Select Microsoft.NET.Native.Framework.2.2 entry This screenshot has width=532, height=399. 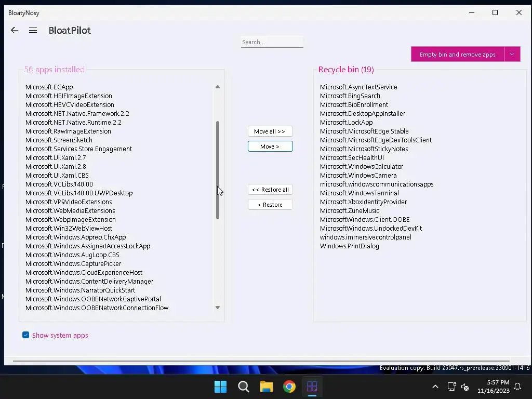click(77, 113)
